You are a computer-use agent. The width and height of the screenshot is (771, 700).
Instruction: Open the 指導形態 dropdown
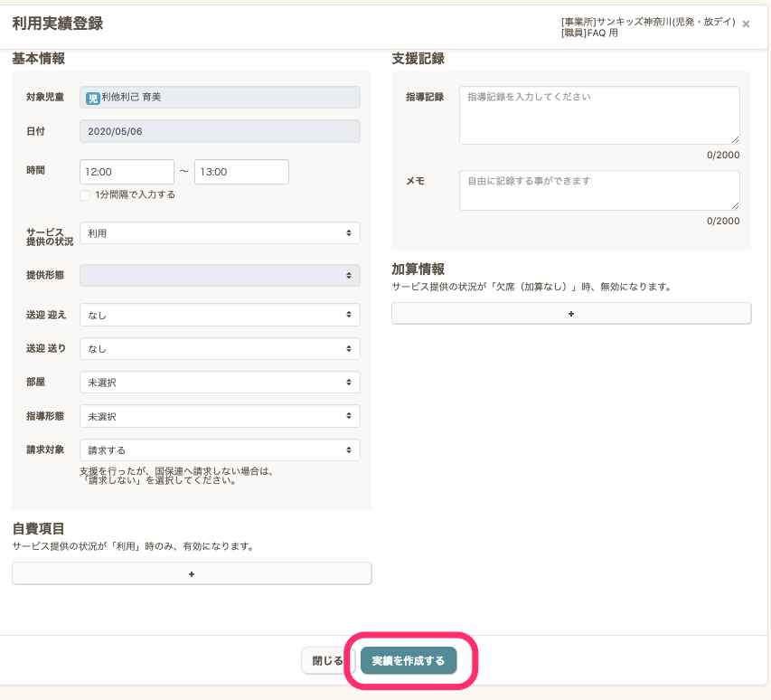[x=220, y=416]
